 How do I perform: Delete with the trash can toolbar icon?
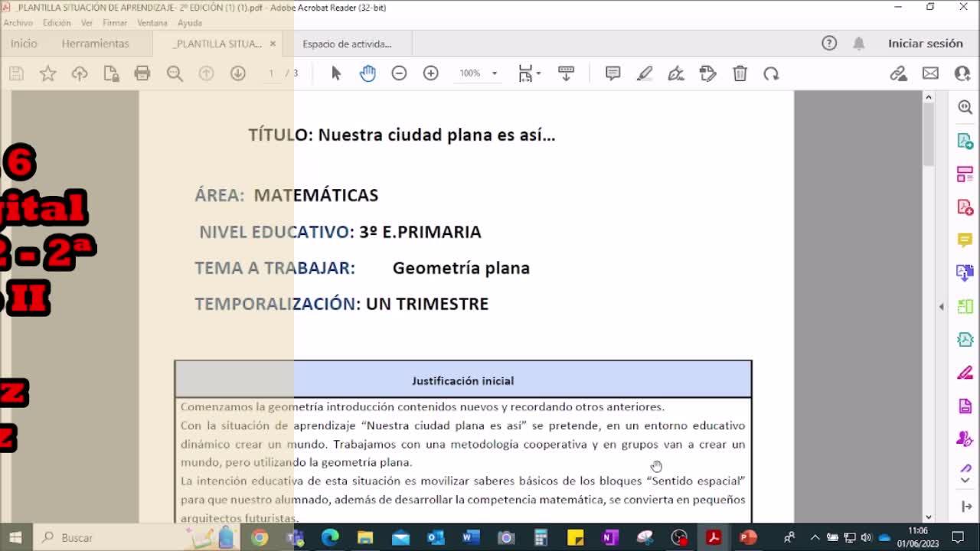pos(740,73)
